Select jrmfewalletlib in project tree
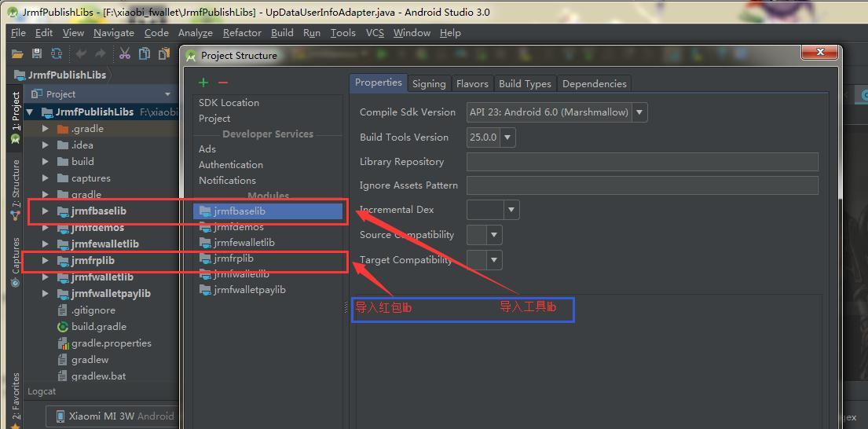This screenshot has height=429, width=868. click(x=104, y=244)
